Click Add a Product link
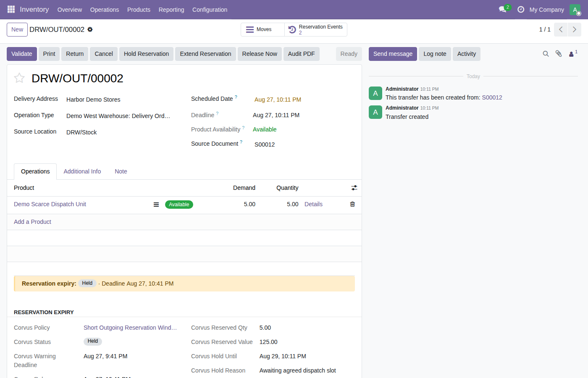Viewport: 588px width, 378px height. [x=32, y=222]
